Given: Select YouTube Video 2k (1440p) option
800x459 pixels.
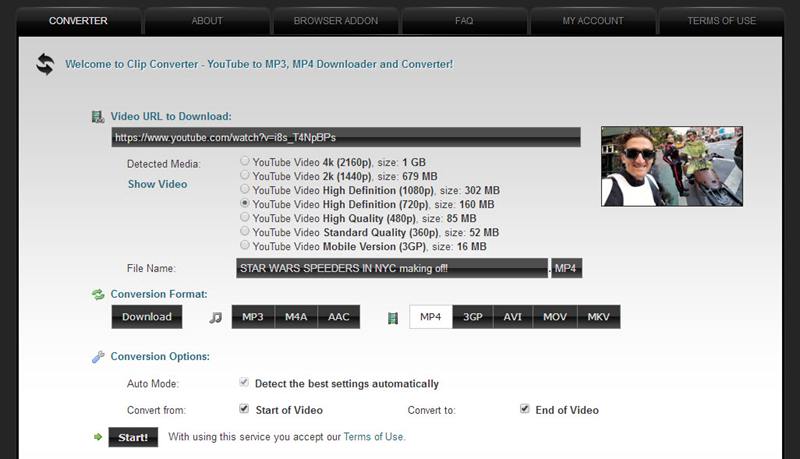Looking at the screenshot, I should pos(245,175).
